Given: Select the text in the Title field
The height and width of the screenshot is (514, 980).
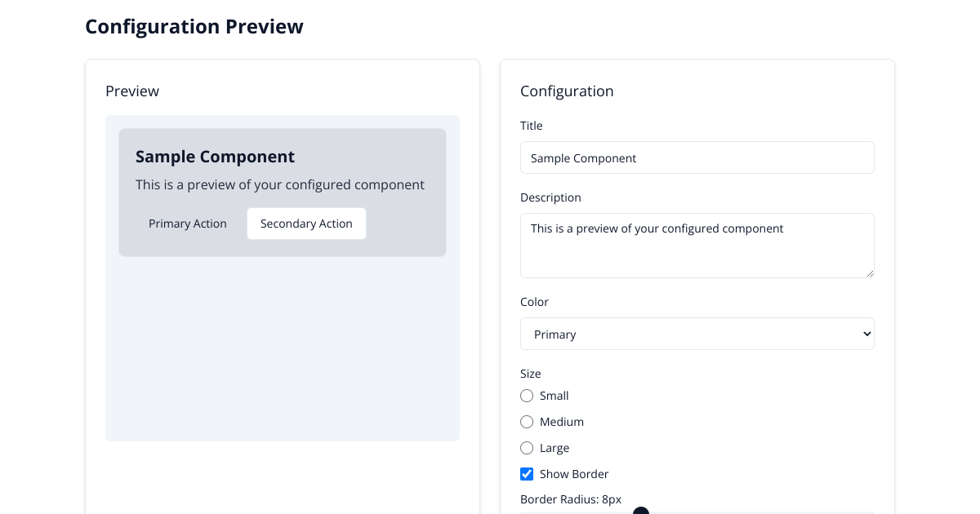Looking at the screenshot, I should [697, 157].
